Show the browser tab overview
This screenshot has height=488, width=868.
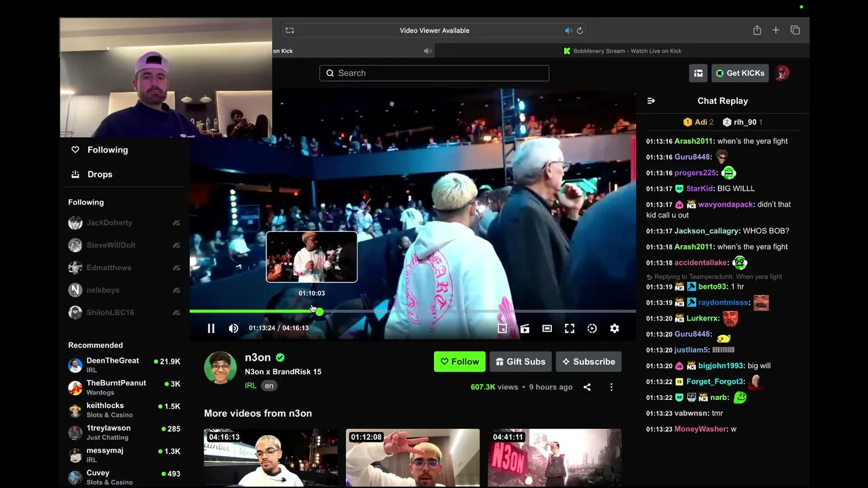(x=795, y=30)
